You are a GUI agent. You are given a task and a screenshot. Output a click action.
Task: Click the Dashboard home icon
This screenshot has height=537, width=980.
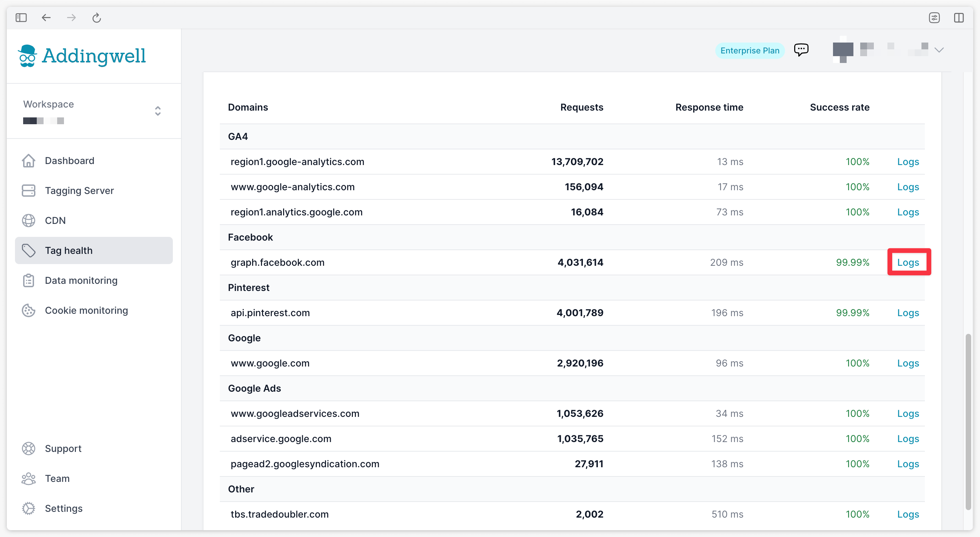(x=29, y=161)
